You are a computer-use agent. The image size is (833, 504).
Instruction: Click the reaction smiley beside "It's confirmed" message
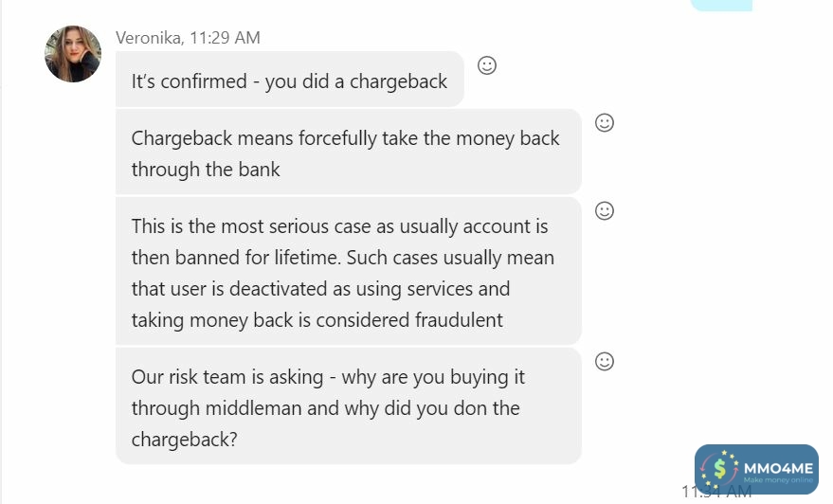pyautogui.click(x=486, y=65)
